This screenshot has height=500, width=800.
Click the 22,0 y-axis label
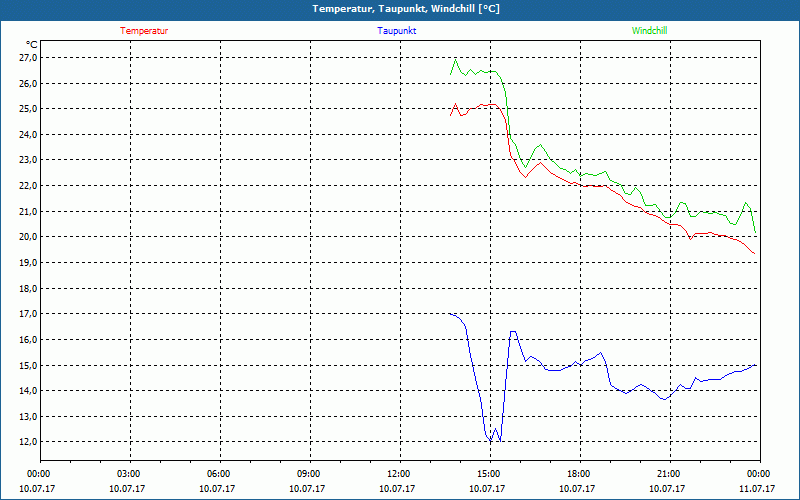tap(28, 186)
